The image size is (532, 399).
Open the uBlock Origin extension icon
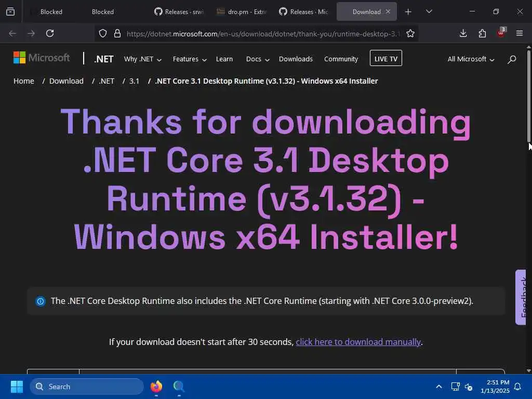coord(501,33)
